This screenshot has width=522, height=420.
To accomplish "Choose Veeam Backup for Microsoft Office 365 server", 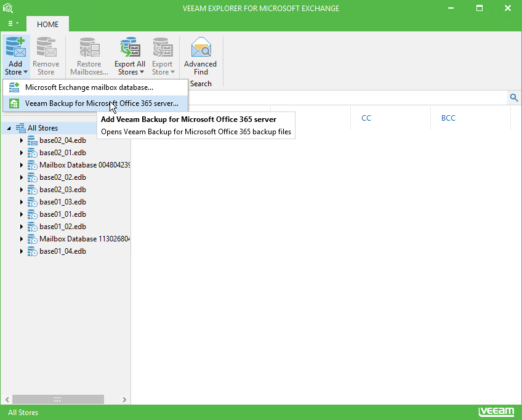I will point(95,103).
